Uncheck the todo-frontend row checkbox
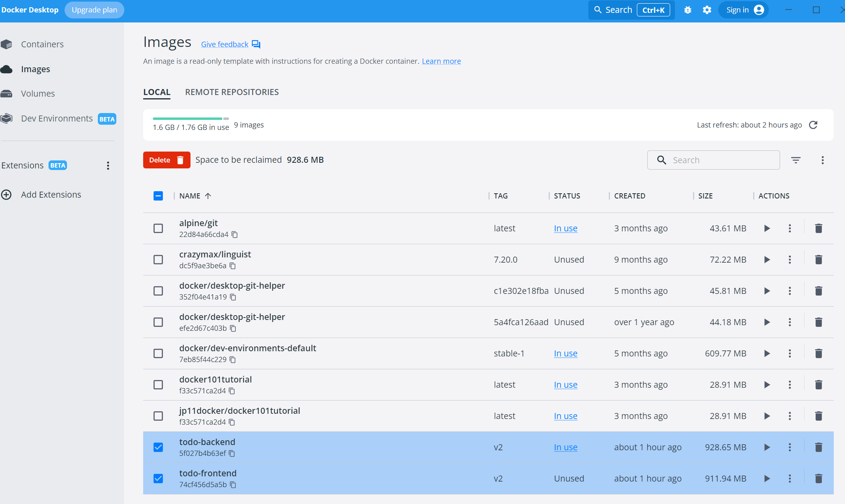 (158, 478)
